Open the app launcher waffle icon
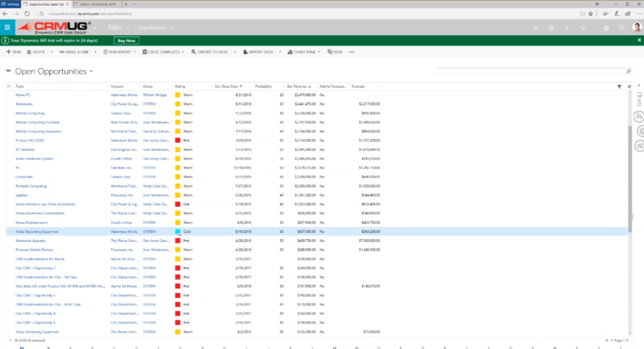The image size is (644, 349). pos(7,27)
